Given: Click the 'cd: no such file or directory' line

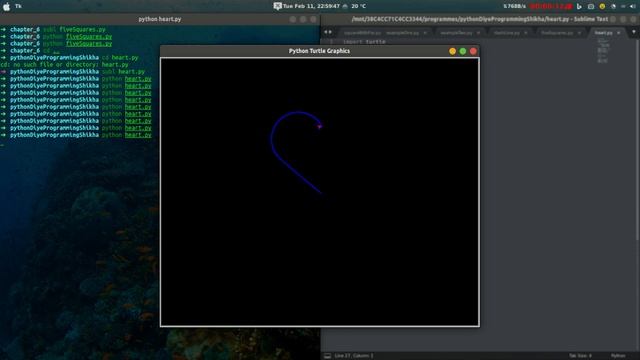Looking at the screenshot, I should coord(64,64).
